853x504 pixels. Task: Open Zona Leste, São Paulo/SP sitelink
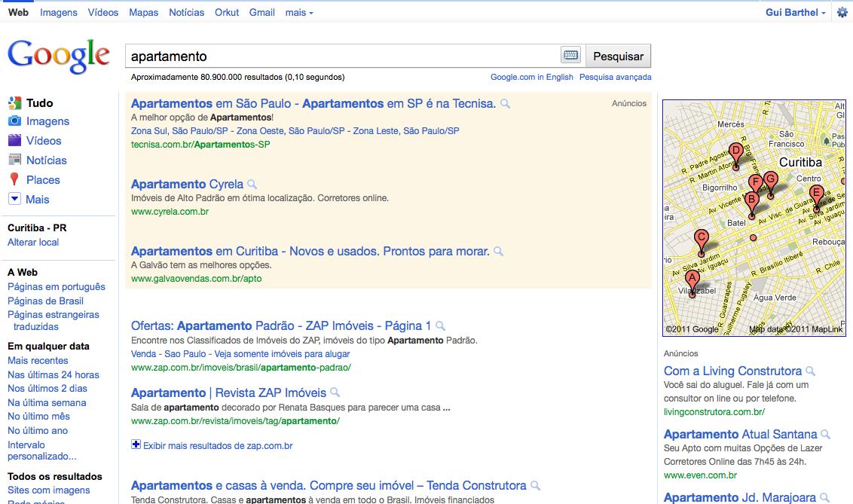coord(406,130)
